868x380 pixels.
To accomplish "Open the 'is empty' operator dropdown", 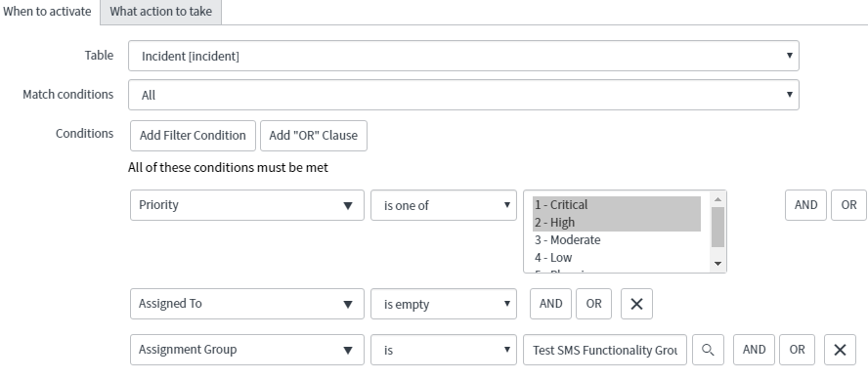I will 444,304.
